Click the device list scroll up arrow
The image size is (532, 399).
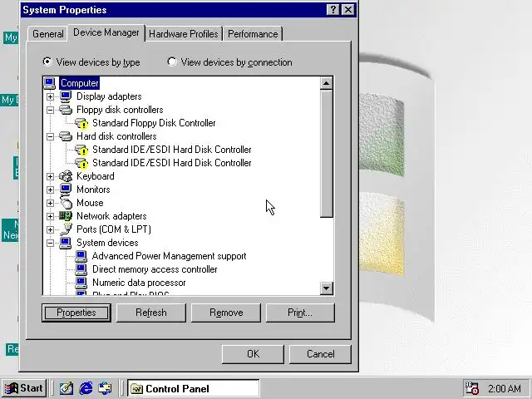pos(327,83)
